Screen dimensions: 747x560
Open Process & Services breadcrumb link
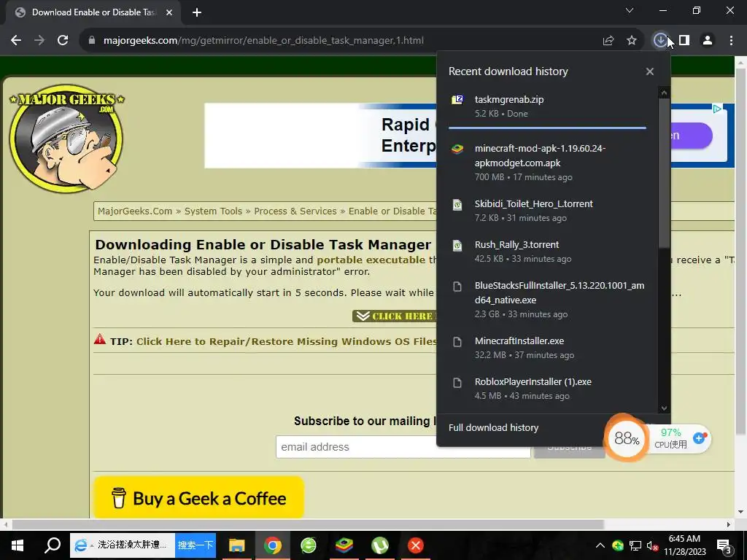295,211
